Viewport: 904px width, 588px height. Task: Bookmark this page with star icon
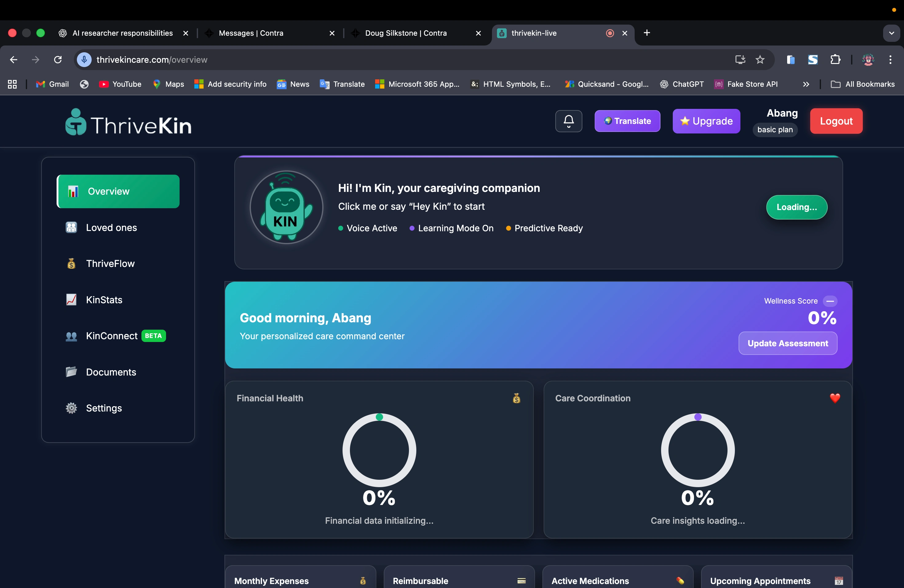760,60
